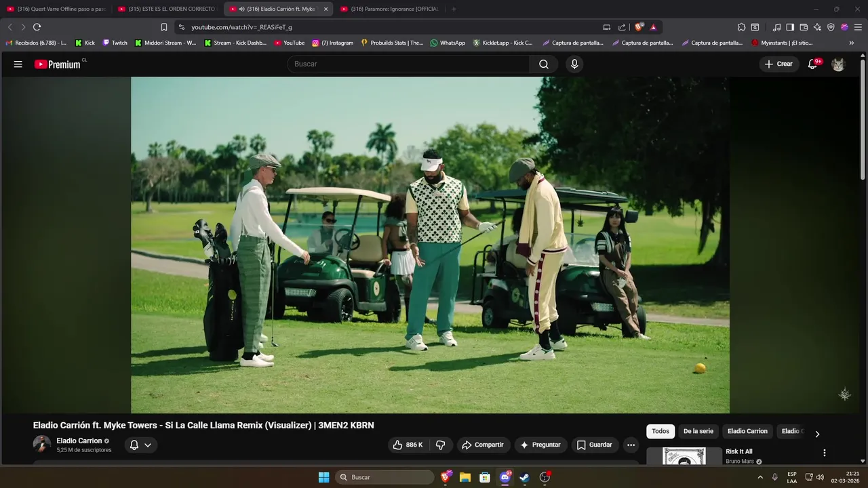Click the Crear button
This screenshot has height=488, width=868.
[778, 64]
